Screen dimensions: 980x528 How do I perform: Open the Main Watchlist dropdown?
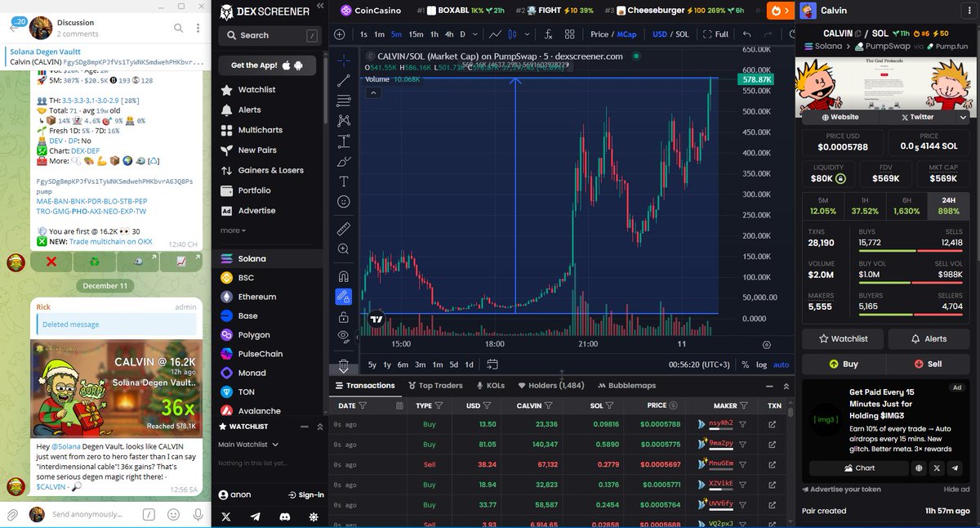248,444
